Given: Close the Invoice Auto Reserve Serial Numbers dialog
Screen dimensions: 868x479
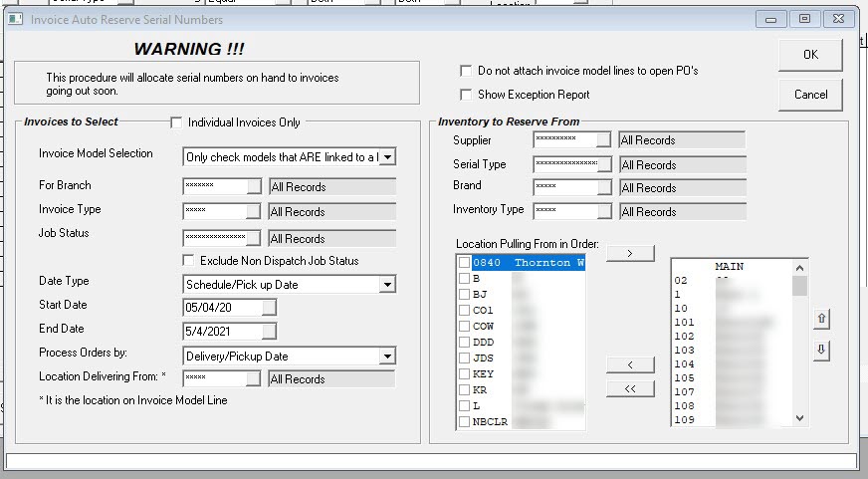Looking at the screenshot, I should pos(838,19).
